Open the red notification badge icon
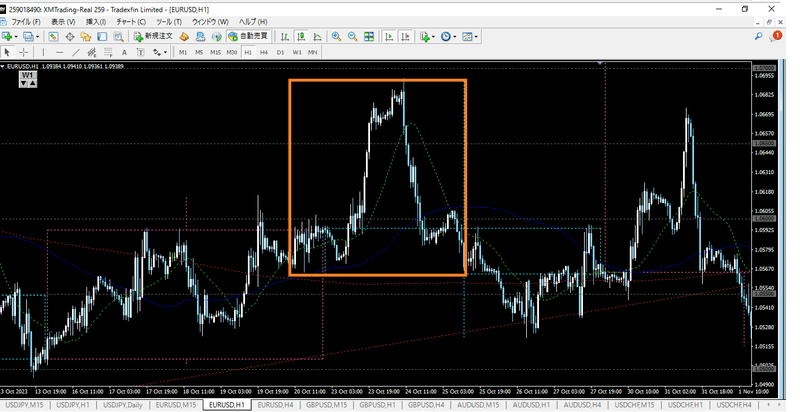800x412 pixels. [x=776, y=36]
